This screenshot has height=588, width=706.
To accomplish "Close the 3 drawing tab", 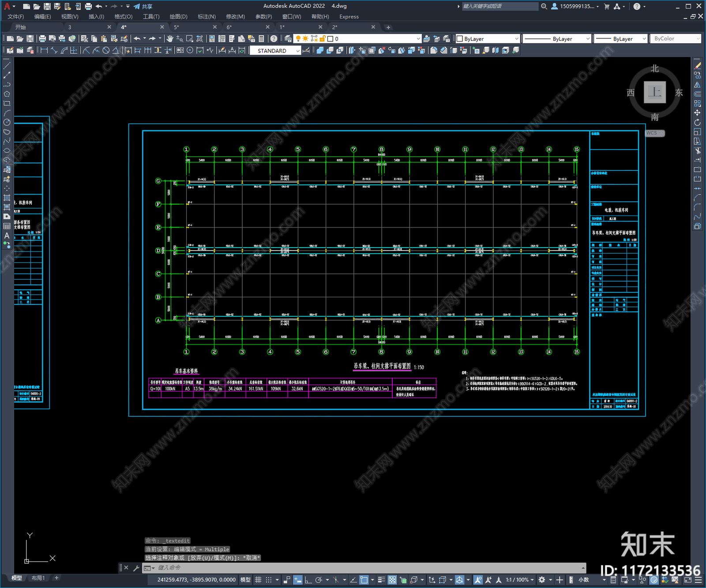I will pyautogui.click(x=109, y=27).
